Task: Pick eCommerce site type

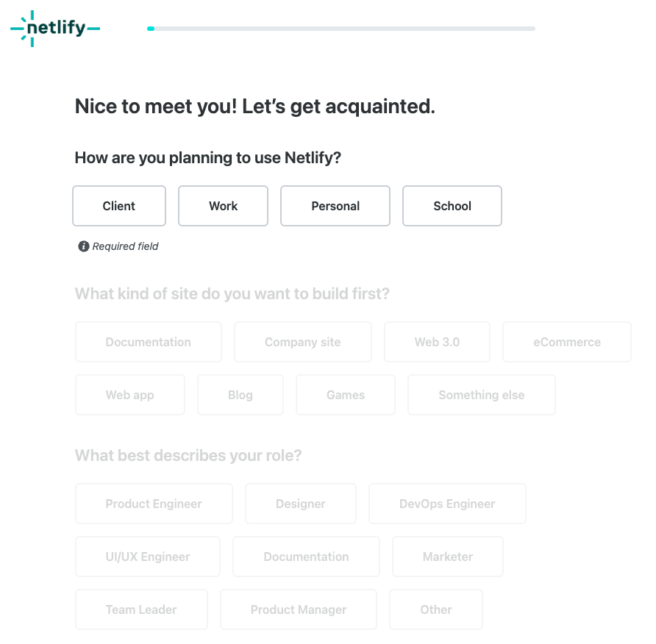Action: pyautogui.click(x=567, y=342)
